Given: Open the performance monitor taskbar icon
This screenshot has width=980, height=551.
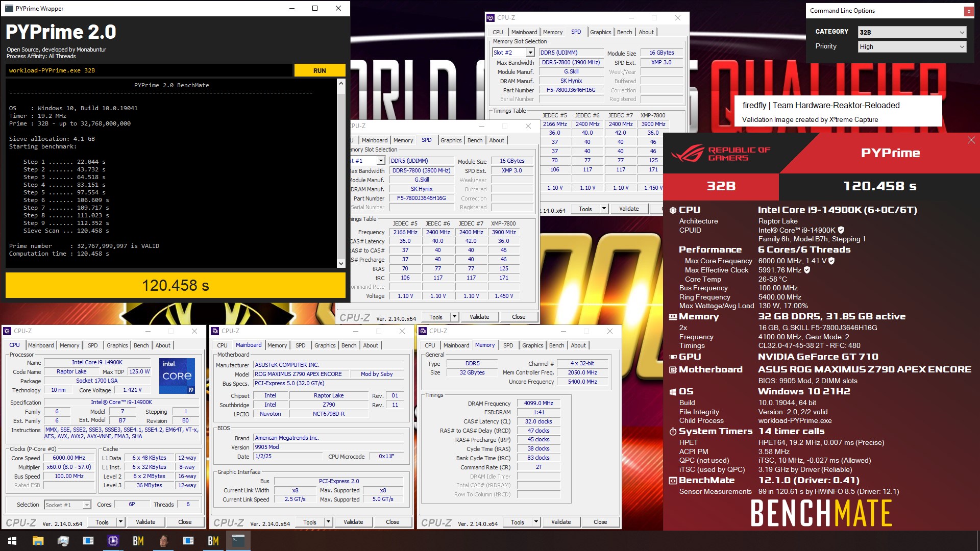Looking at the screenshot, I should (x=63, y=541).
